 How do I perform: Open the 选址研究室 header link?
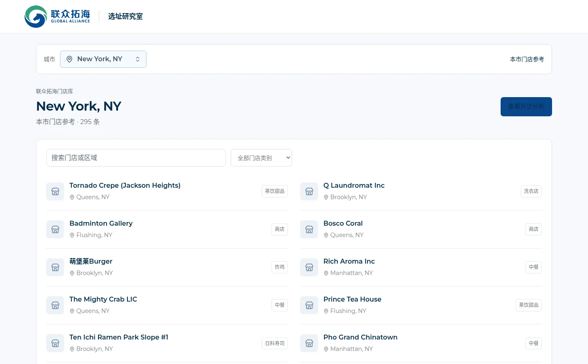click(125, 16)
